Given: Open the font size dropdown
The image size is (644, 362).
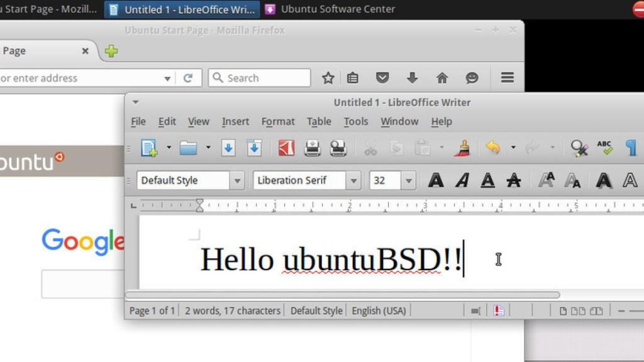Looking at the screenshot, I should 409,180.
